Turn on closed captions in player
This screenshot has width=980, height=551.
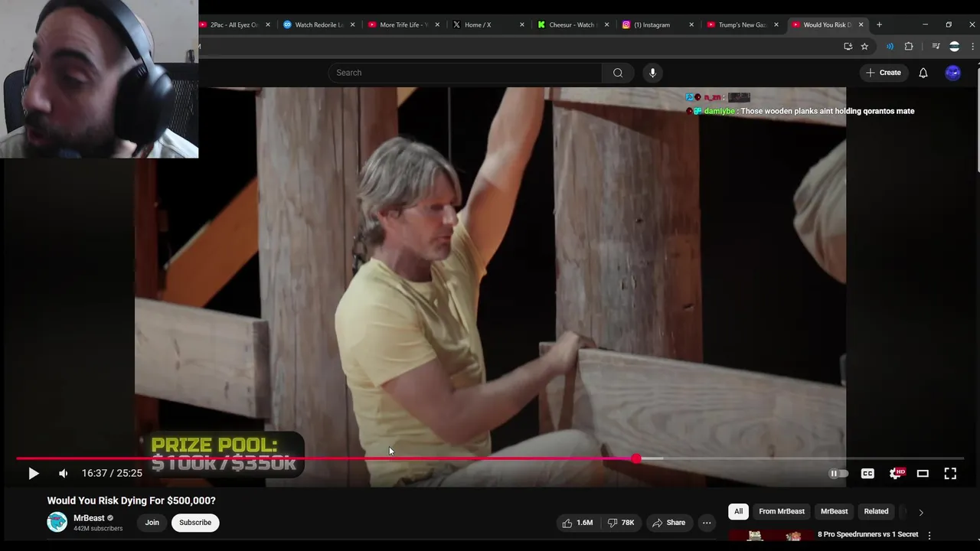pos(867,474)
